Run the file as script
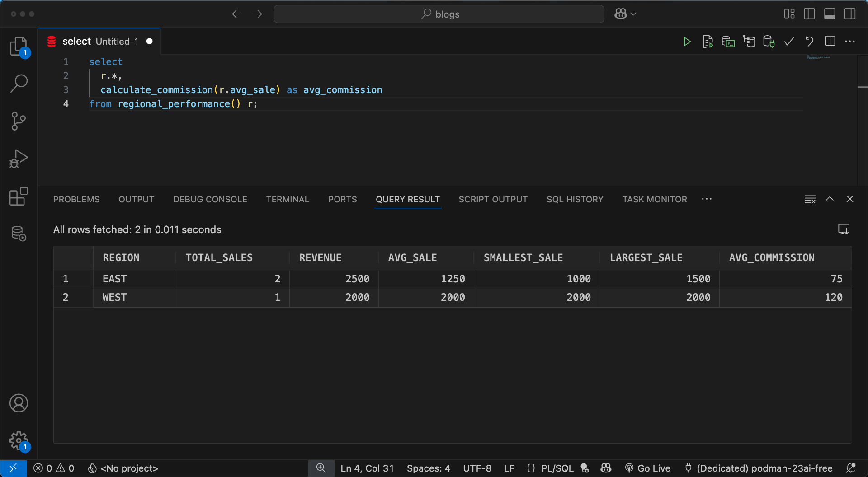 [x=708, y=42]
